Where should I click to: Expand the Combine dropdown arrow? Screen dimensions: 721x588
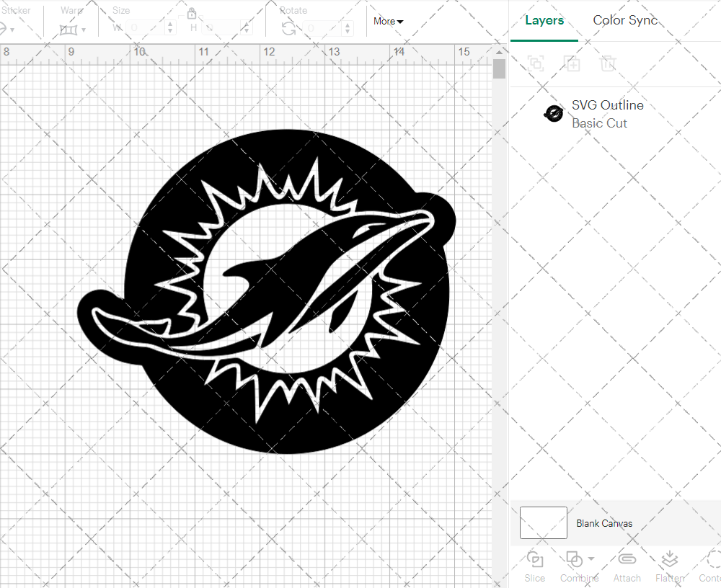pyautogui.click(x=591, y=559)
